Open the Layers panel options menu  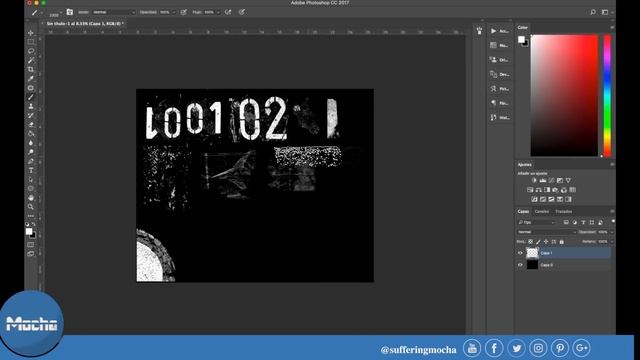(x=612, y=211)
